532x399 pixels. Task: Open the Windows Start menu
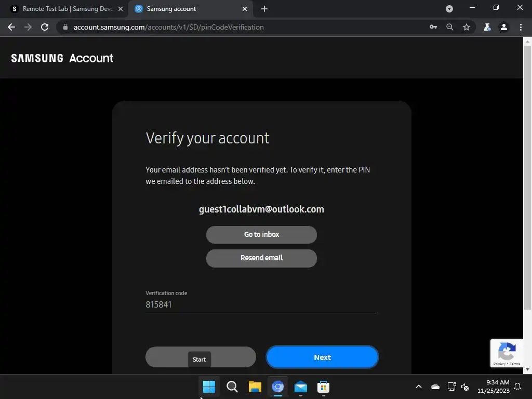pyautogui.click(x=209, y=387)
